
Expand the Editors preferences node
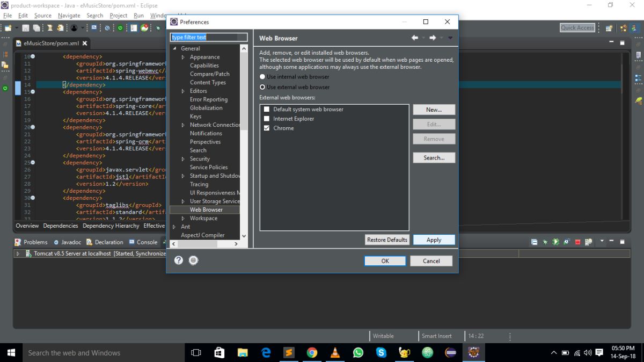pos(183,91)
